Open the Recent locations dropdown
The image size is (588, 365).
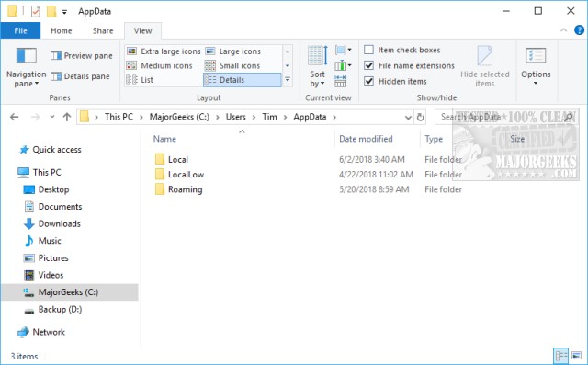(x=52, y=117)
